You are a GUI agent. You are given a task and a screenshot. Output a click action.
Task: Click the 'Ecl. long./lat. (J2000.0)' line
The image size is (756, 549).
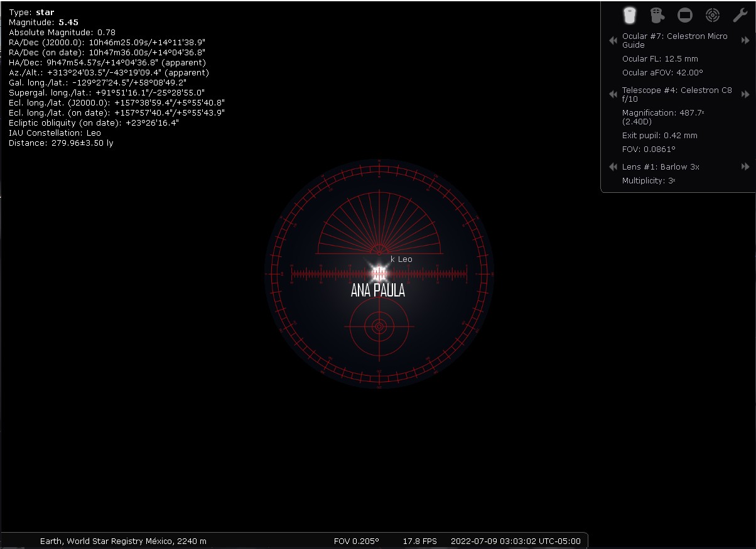[x=117, y=103]
